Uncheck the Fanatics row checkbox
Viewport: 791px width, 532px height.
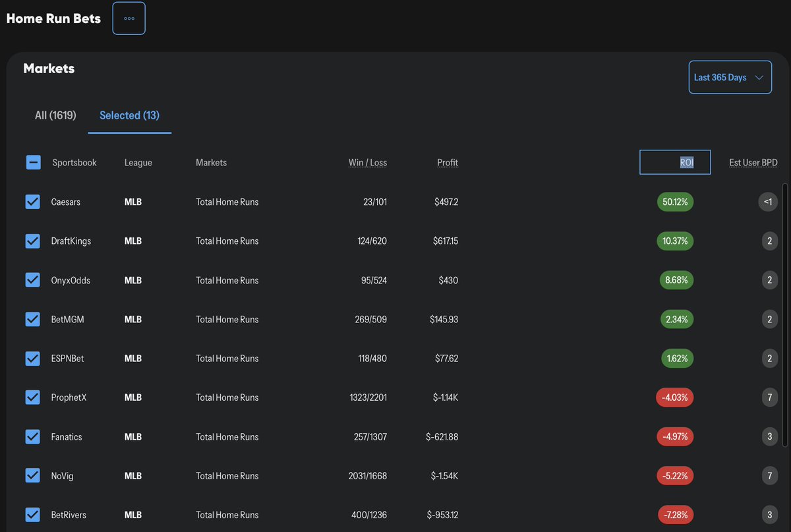coord(32,436)
